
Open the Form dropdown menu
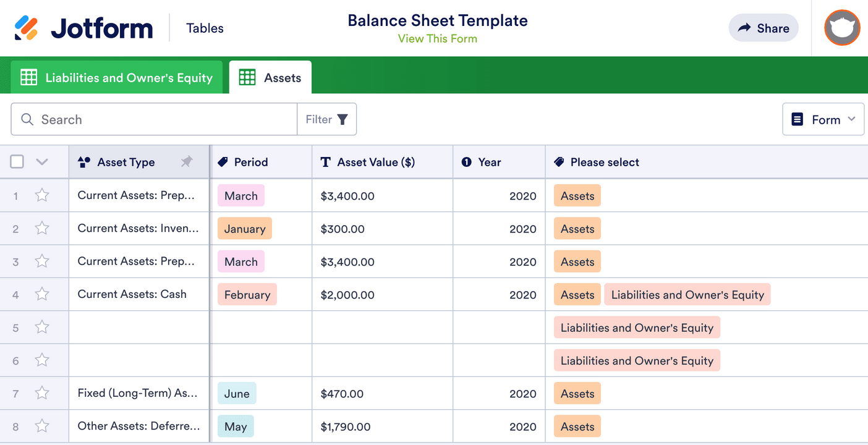tap(823, 119)
